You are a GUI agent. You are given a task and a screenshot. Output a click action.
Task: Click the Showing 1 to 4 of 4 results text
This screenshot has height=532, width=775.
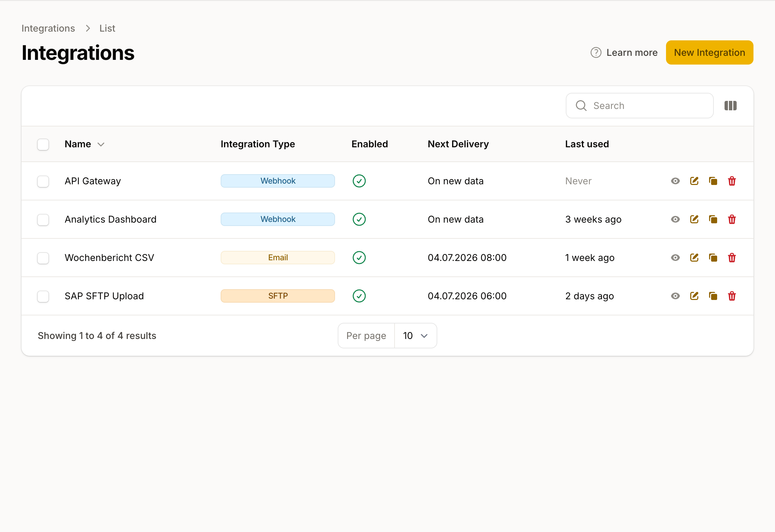97,336
